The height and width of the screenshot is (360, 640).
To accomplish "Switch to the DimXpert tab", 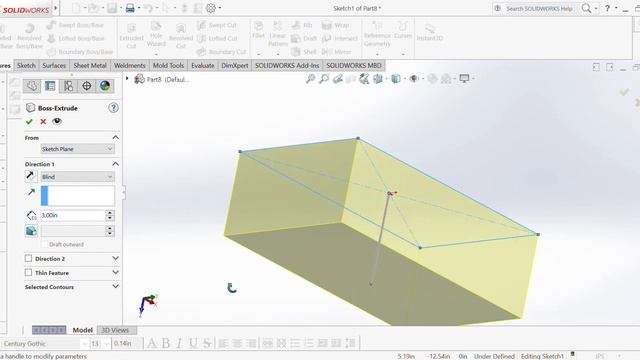I will click(x=235, y=65).
